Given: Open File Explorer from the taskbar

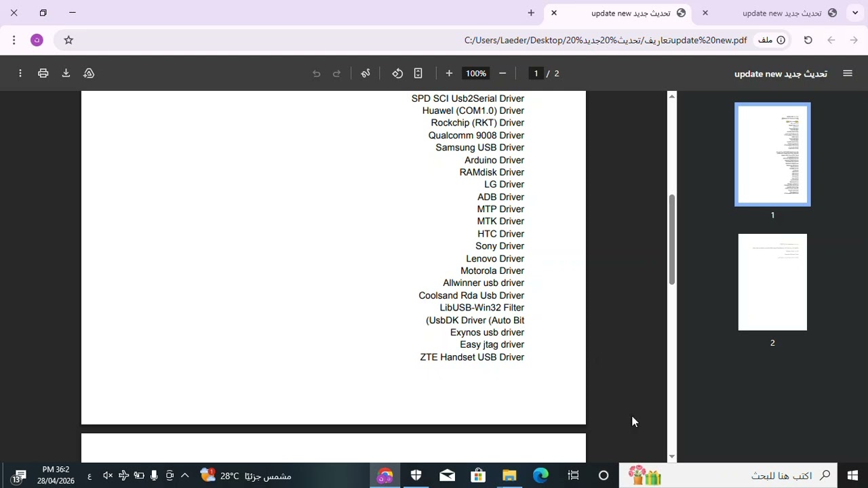Looking at the screenshot, I should click(509, 476).
